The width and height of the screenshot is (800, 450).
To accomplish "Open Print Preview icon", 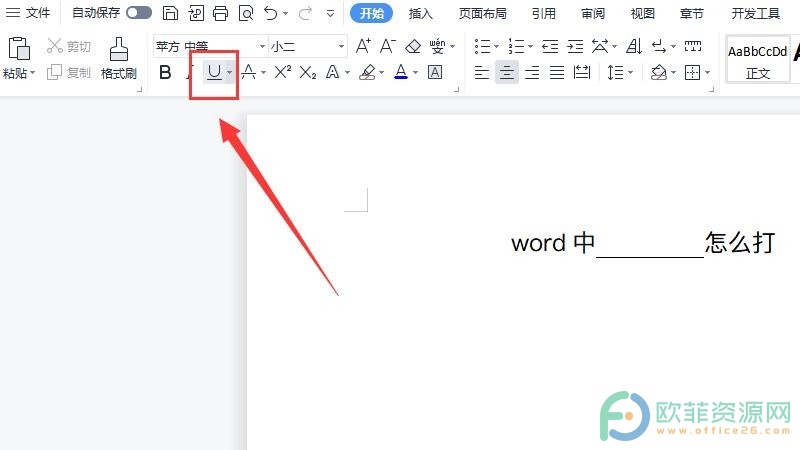I will pos(246,13).
